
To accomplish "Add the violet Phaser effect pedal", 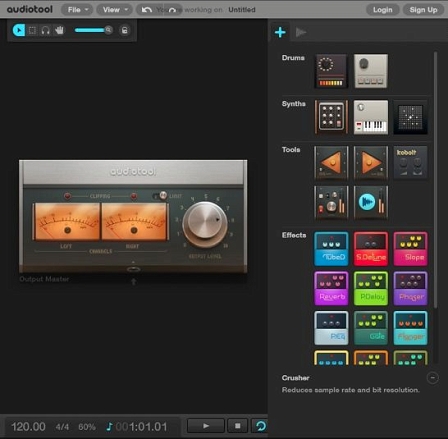I will (x=410, y=288).
